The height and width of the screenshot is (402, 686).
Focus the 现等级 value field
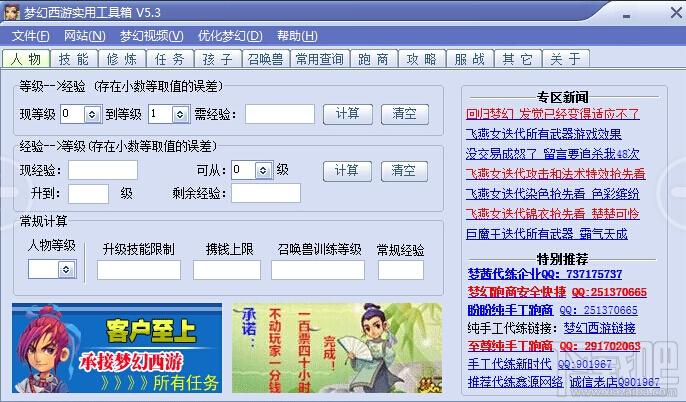pos(73,114)
